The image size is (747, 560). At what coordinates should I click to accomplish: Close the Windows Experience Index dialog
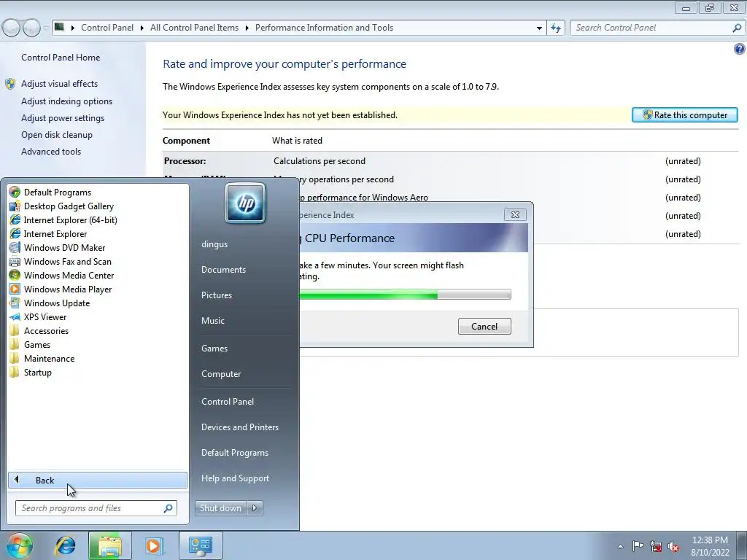click(x=515, y=215)
